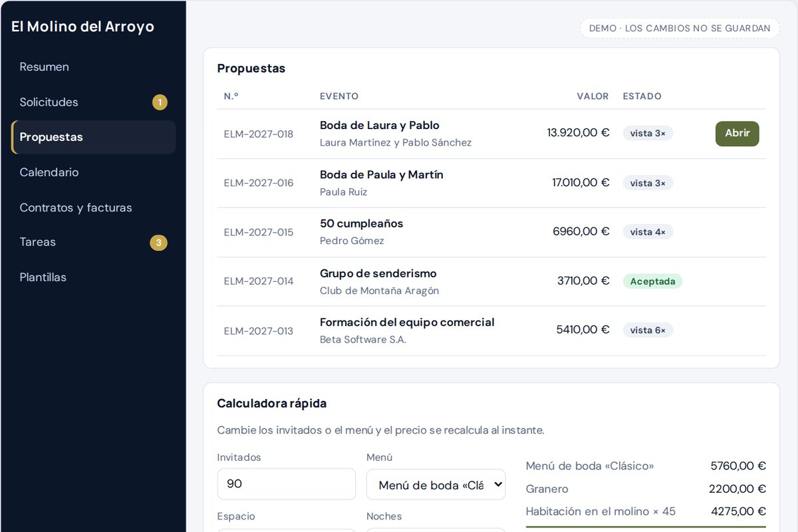Click the VALOR column header

point(593,96)
